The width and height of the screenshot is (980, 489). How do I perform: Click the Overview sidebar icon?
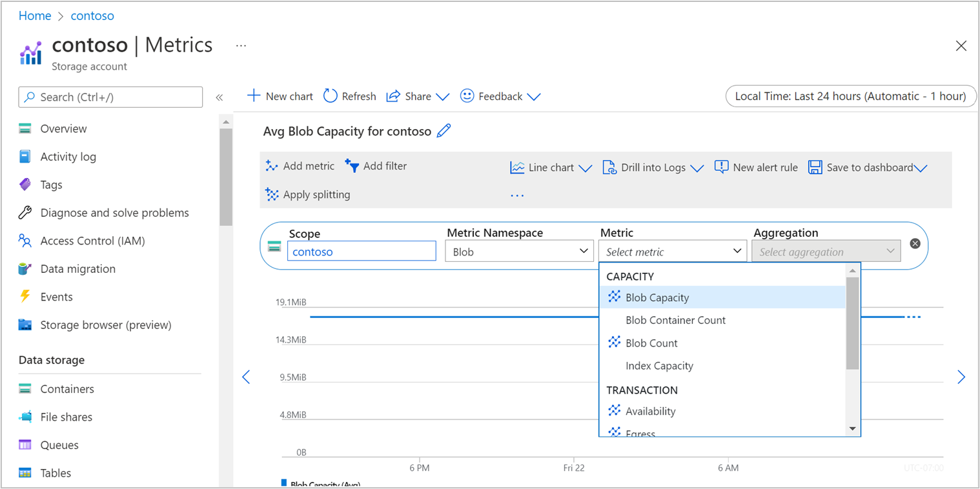[25, 128]
